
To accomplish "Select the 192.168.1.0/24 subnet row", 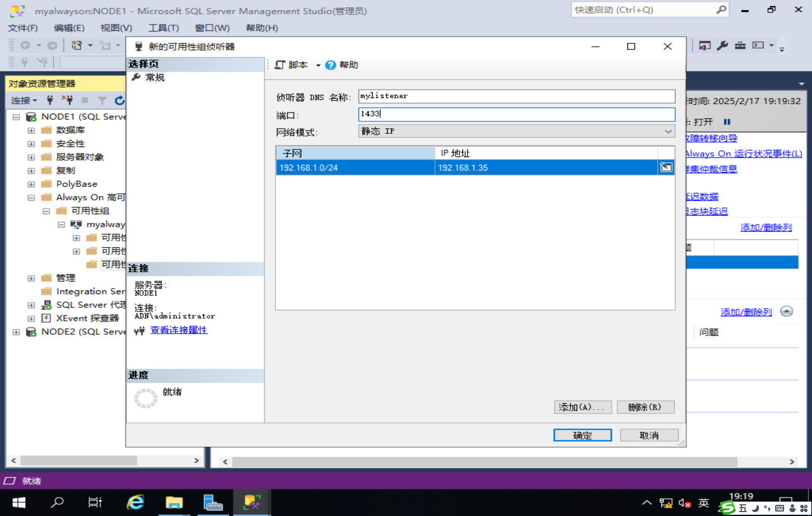I will point(335,167).
